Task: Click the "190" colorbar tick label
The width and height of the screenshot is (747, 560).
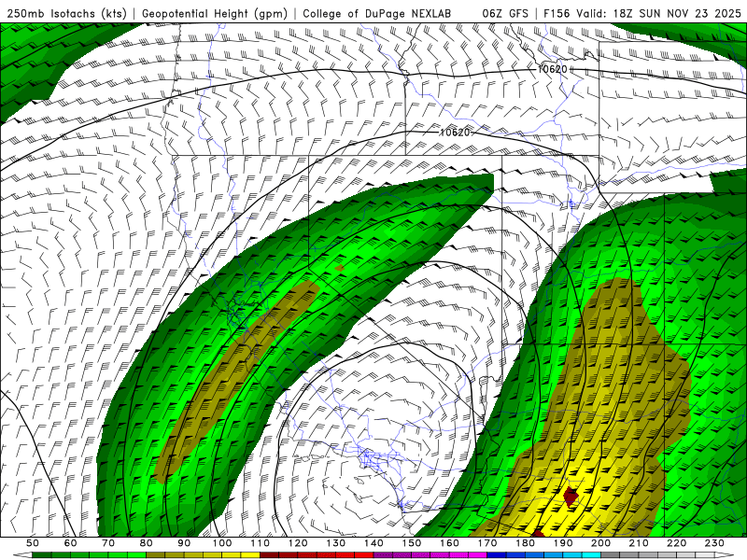Action: pyautogui.click(x=563, y=543)
